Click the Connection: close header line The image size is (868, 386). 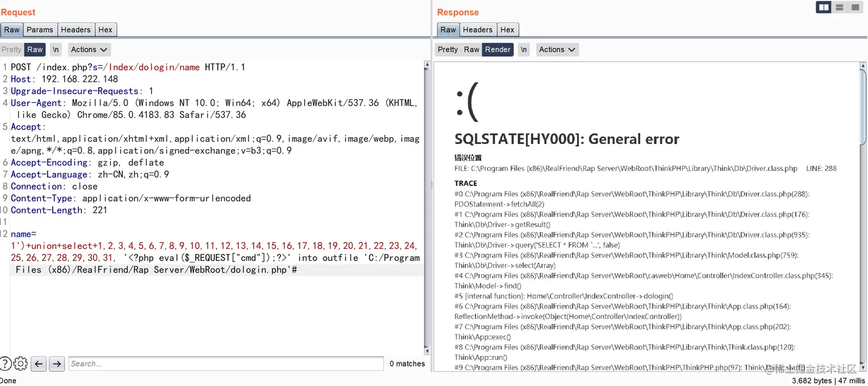click(x=54, y=186)
